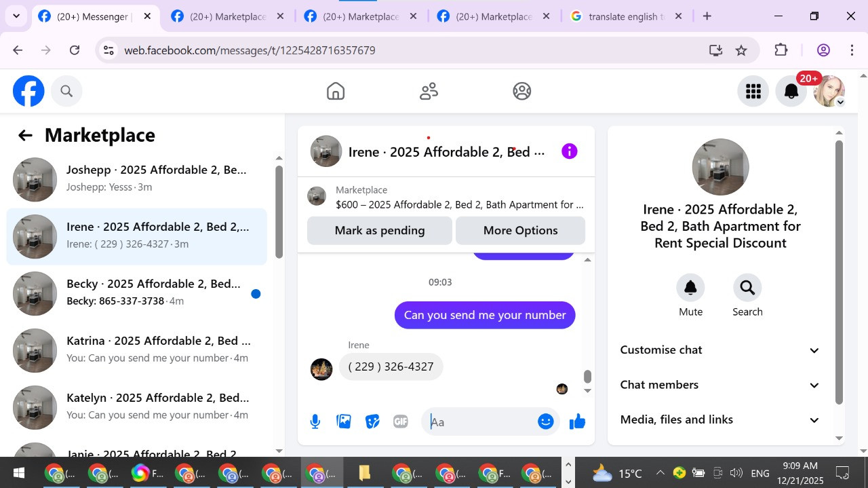
Task: Click Irene's message ( 229 ) 326-4327
Action: pos(391,367)
